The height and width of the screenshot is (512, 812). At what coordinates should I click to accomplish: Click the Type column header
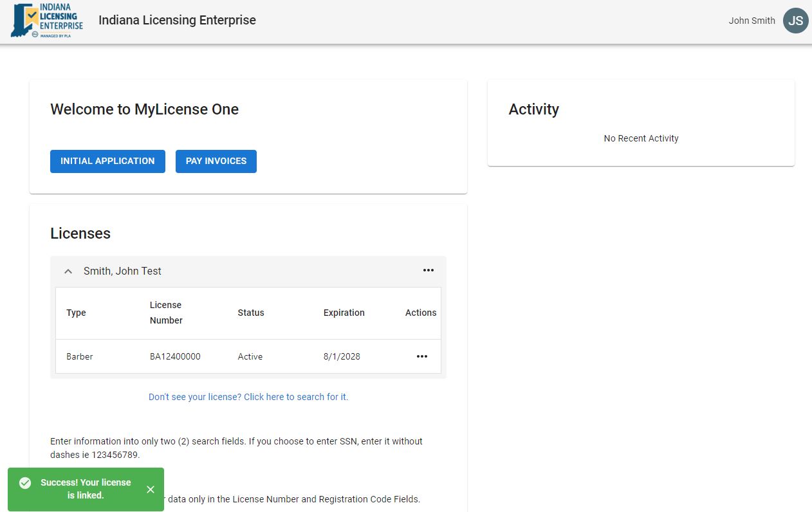tap(76, 313)
